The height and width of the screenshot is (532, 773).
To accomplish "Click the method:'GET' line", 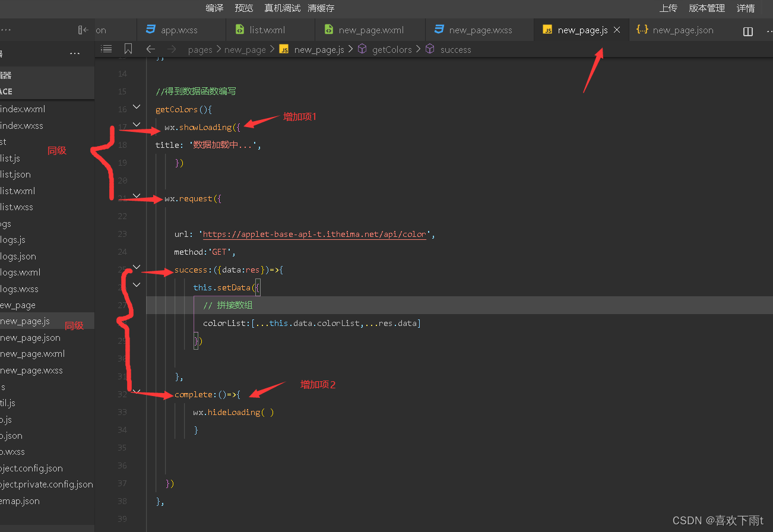I will coord(205,252).
